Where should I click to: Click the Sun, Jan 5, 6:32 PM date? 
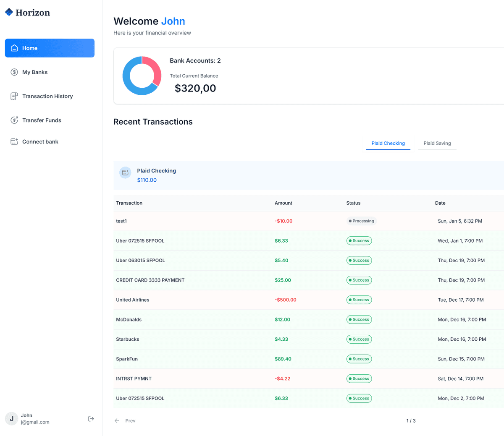[460, 221]
